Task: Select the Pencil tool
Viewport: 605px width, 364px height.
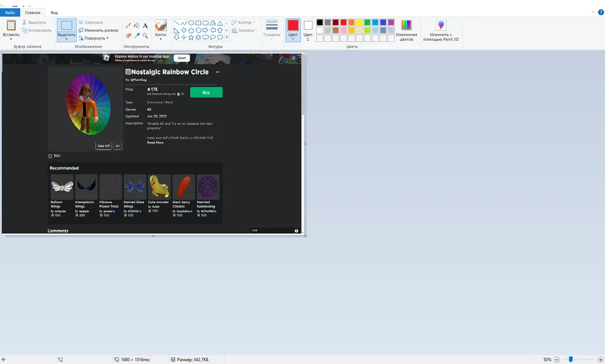Action: point(128,25)
